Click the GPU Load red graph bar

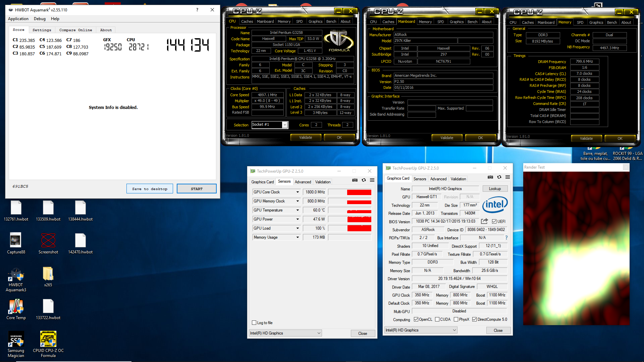359,228
